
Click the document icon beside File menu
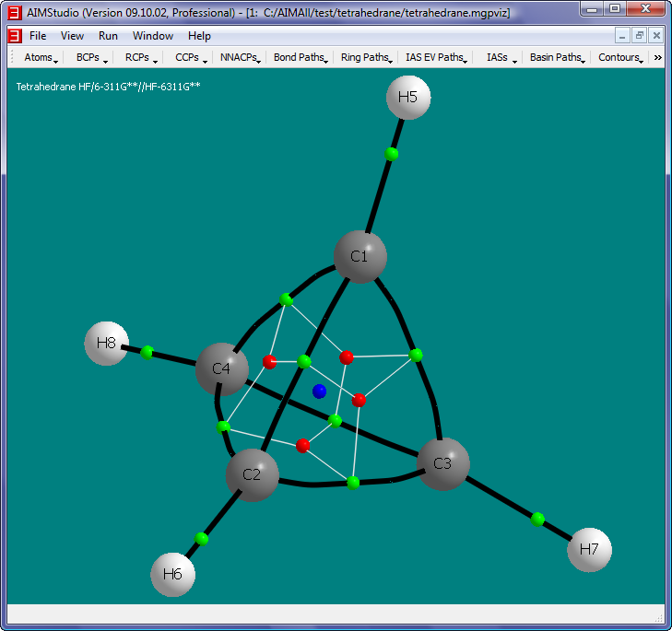(x=14, y=36)
